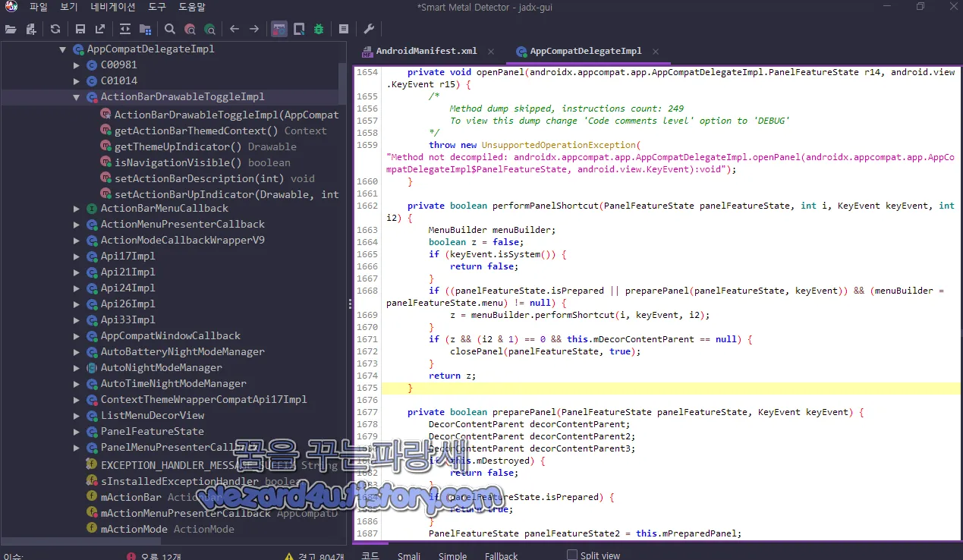Open the log viewer icon

pyautogui.click(x=344, y=29)
